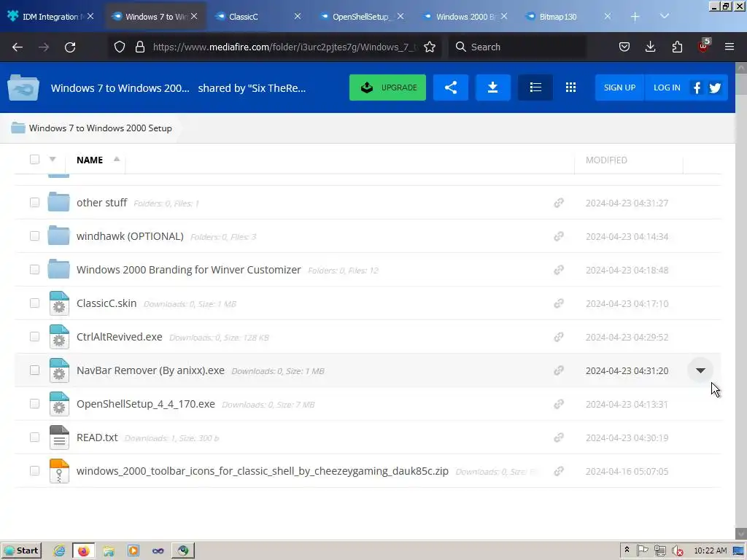This screenshot has width=747, height=560.
Task: Check the Windows 2000 Branding folder box
Action: [x=34, y=270]
